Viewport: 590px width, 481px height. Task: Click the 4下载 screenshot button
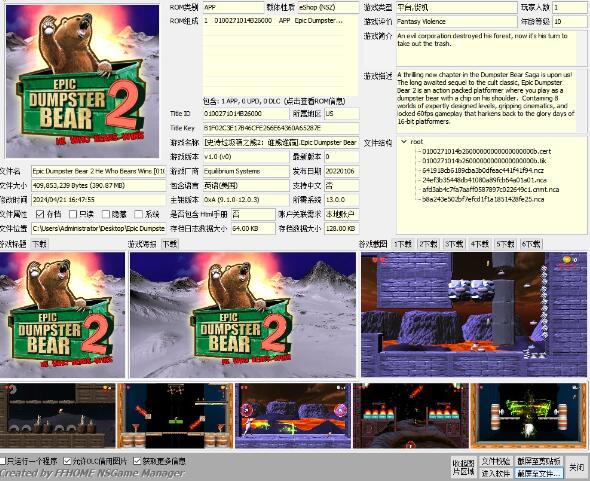tap(479, 244)
